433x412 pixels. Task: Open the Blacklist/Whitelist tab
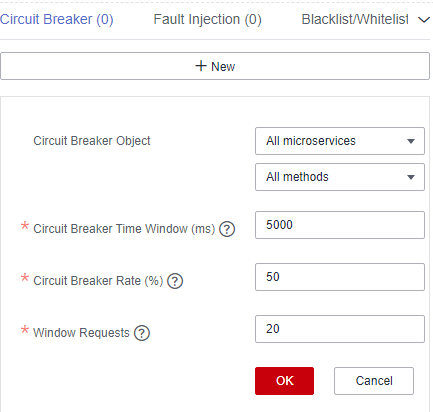click(x=355, y=19)
